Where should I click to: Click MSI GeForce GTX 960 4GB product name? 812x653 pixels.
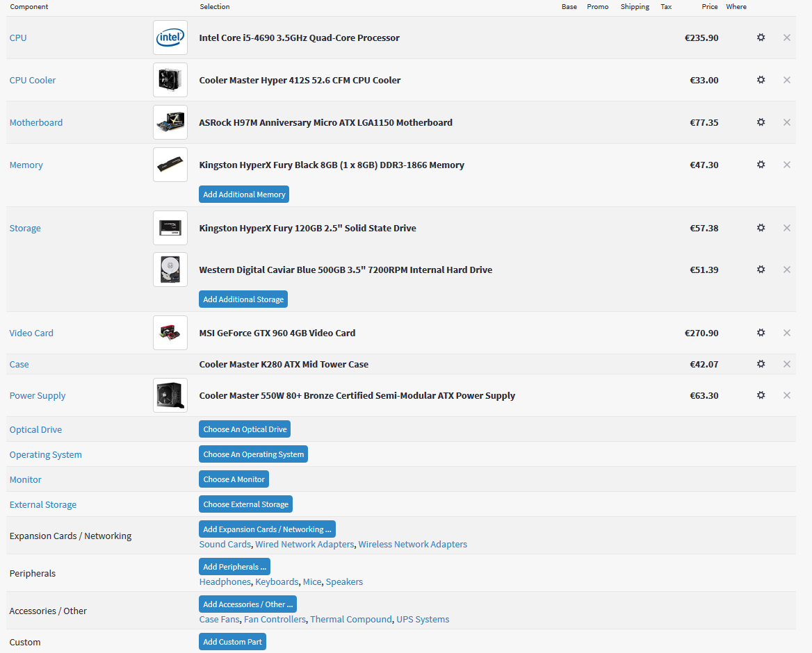[277, 333]
